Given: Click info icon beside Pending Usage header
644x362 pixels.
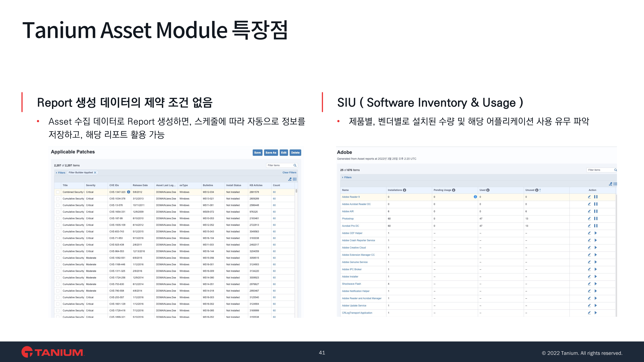Looking at the screenshot, I should point(454,190).
